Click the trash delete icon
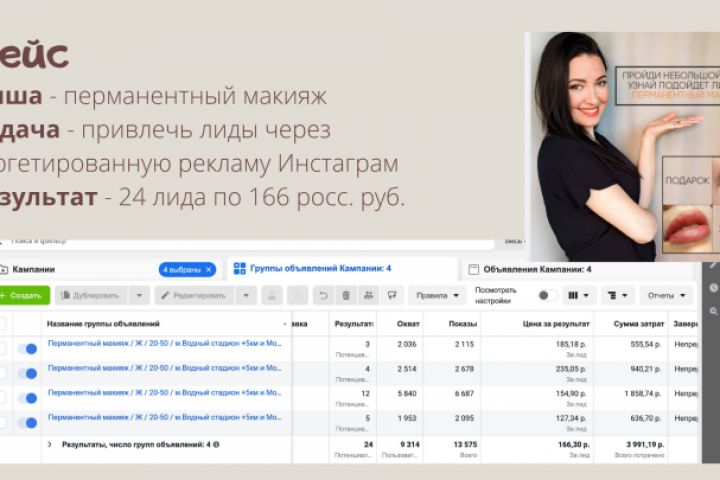The width and height of the screenshot is (720, 480). [x=346, y=296]
